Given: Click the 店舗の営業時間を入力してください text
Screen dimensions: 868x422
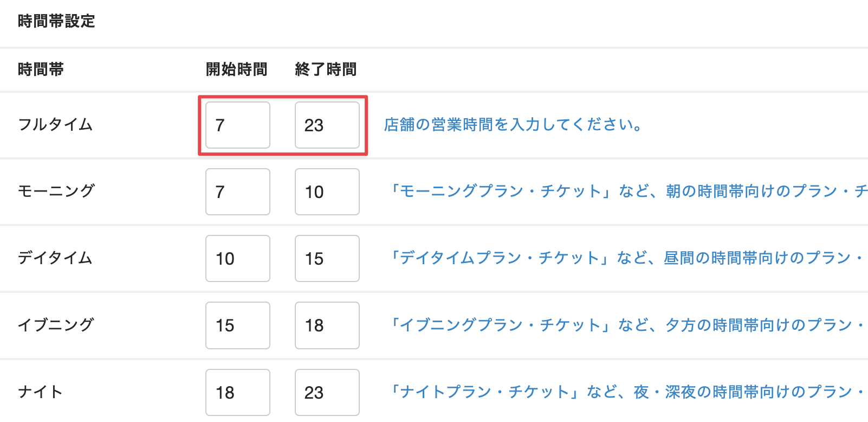Looking at the screenshot, I should click(513, 125).
